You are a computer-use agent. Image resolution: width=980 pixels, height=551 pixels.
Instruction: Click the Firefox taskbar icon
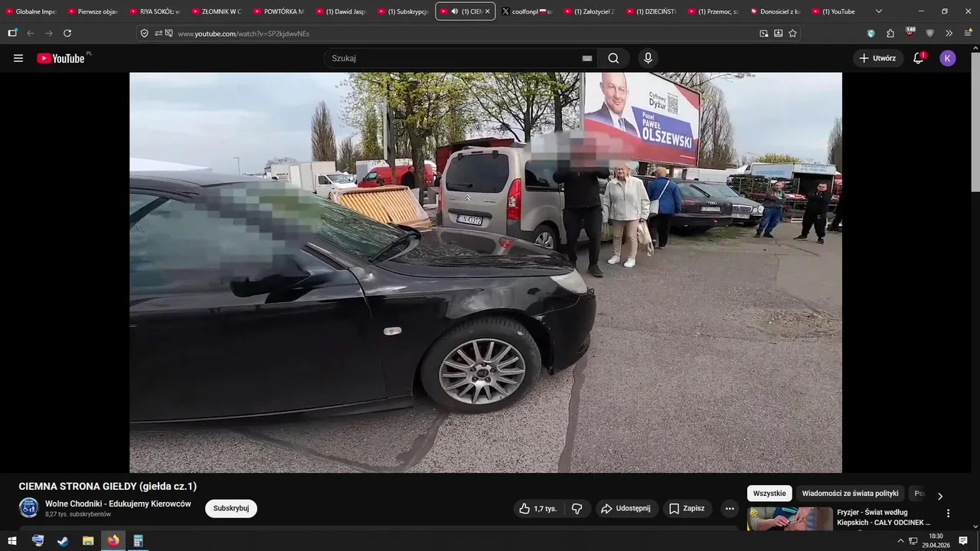click(113, 541)
